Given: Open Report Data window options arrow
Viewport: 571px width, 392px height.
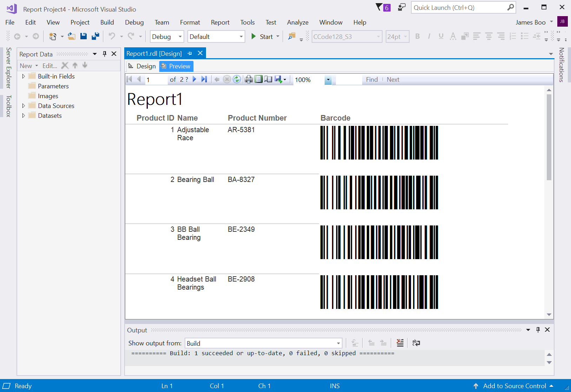Looking at the screenshot, I should (95, 54).
